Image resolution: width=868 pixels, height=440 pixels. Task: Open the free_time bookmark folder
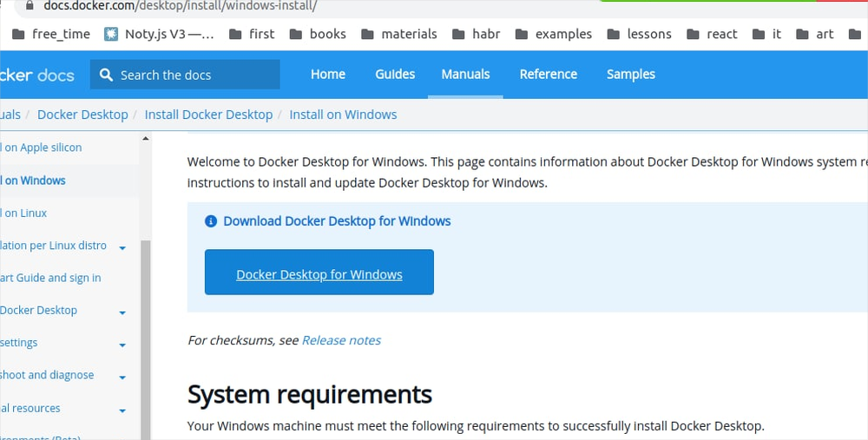coord(51,35)
